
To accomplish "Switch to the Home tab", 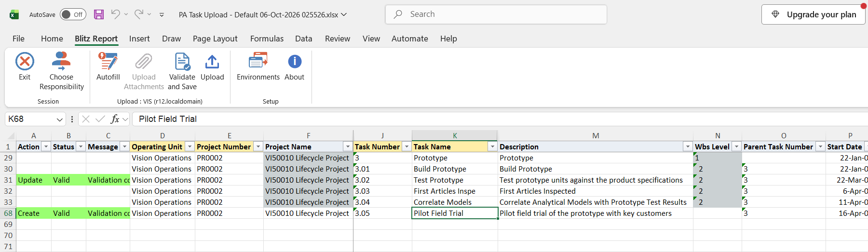I will pyautogui.click(x=52, y=39).
